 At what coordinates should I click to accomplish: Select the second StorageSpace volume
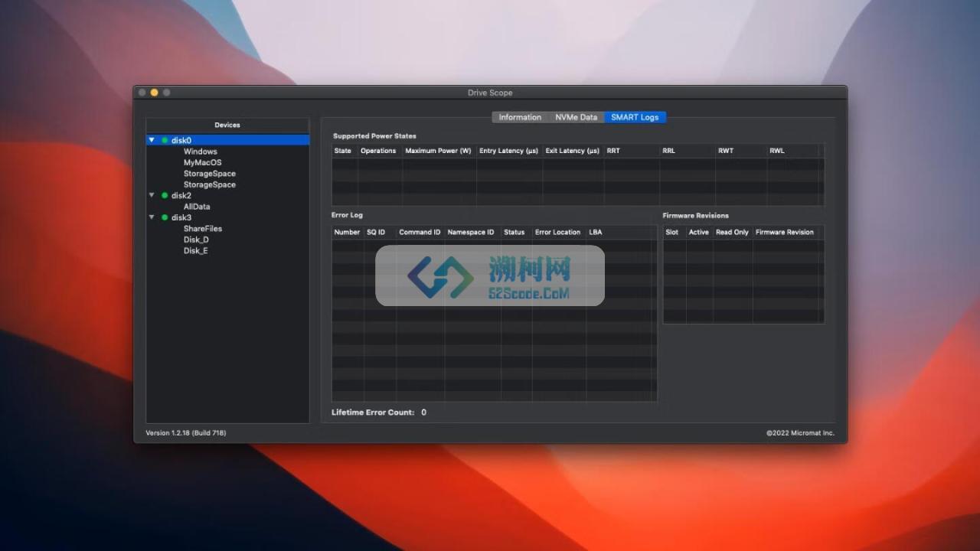click(x=209, y=184)
